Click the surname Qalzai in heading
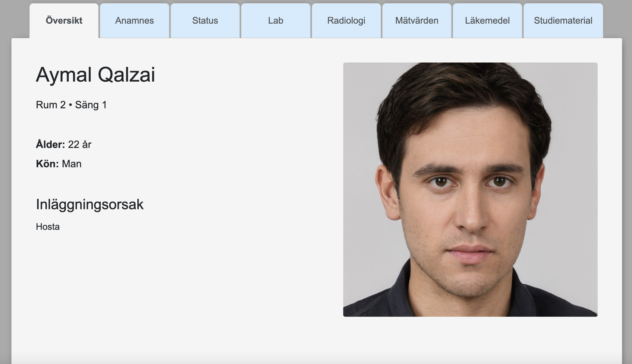 pyautogui.click(x=126, y=75)
